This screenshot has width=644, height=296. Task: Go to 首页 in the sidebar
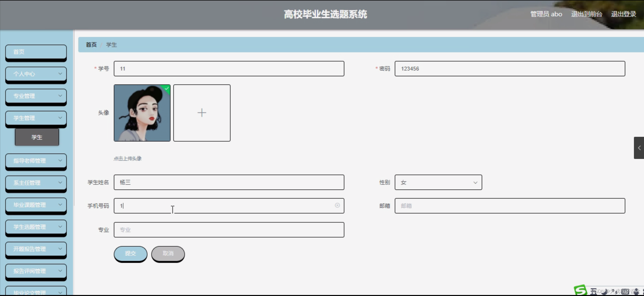coord(36,52)
